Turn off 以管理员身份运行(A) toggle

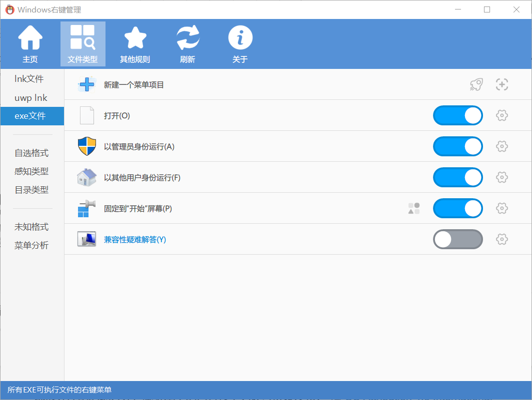click(457, 147)
